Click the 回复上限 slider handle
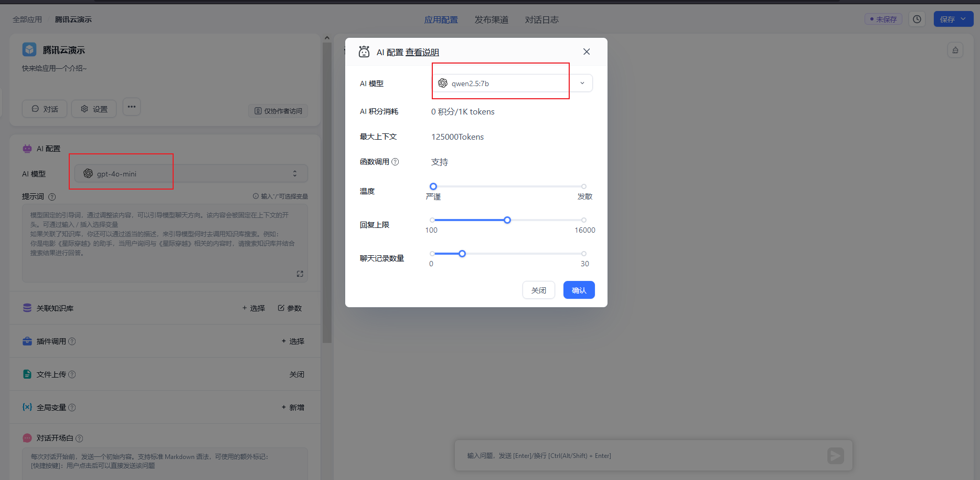Viewport: 980px width, 480px height. [x=507, y=220]
